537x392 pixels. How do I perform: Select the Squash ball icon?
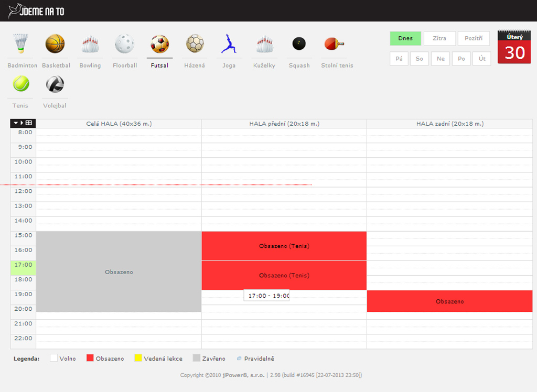[x=299, y=44]
